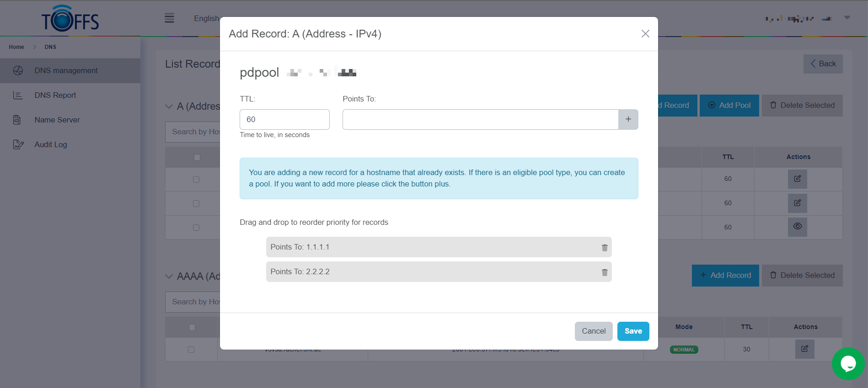Open DNS Report in the sidebar

click(55, 95)
